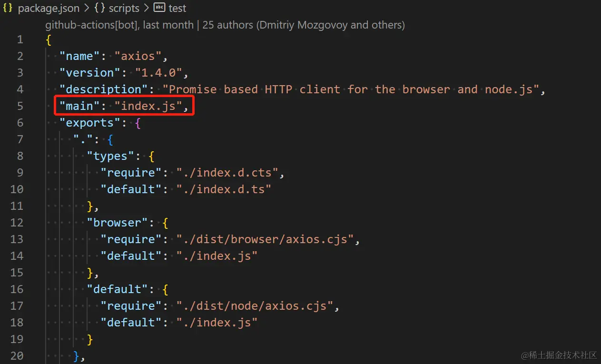This screenshot has width=601, height=364.
Task: Click the "Promise based HTTP client" description string
Action: coord(351,89)
